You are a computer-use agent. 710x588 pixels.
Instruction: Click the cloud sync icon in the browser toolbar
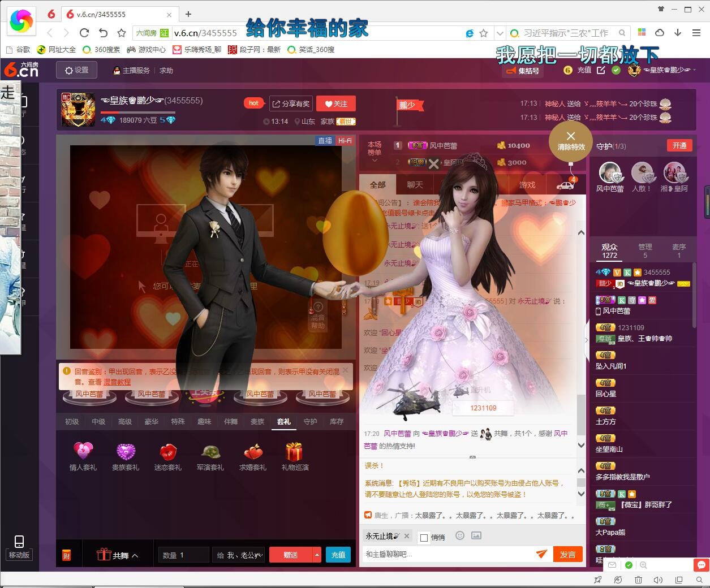[660, 33]
